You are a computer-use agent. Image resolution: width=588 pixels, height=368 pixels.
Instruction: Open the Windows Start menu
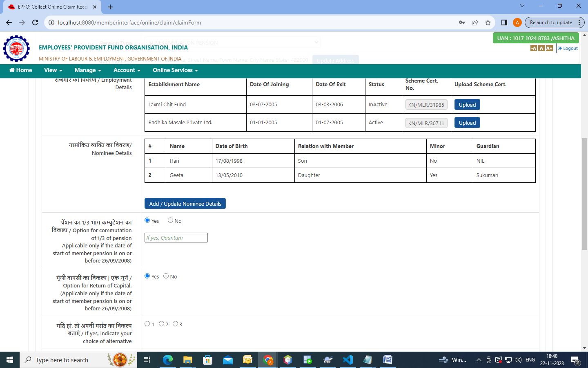pos(10,360)
